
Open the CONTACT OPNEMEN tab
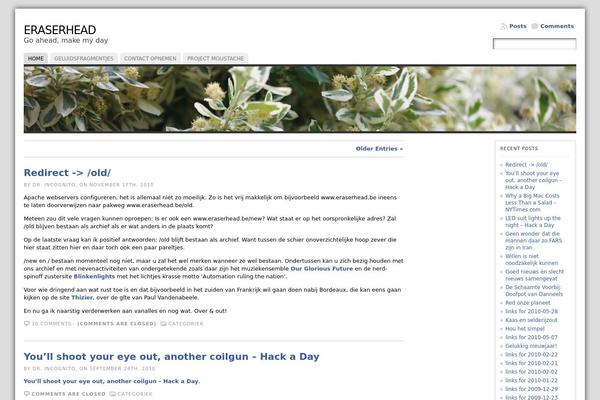coord(150,58)
